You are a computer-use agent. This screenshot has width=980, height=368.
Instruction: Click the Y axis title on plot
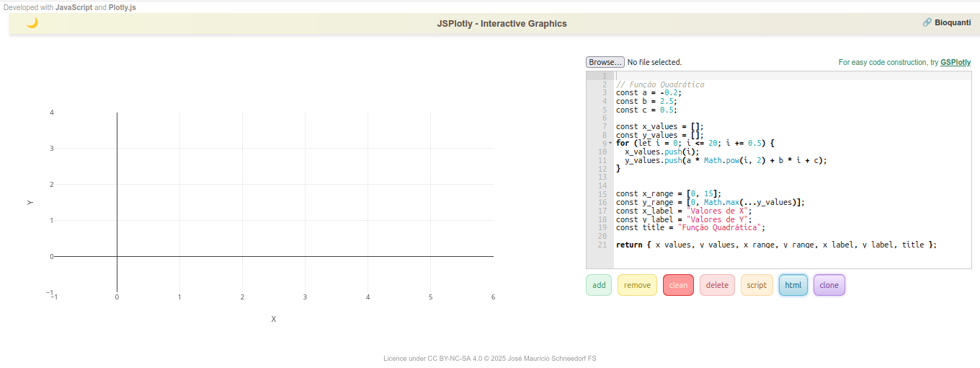point(30,203)
